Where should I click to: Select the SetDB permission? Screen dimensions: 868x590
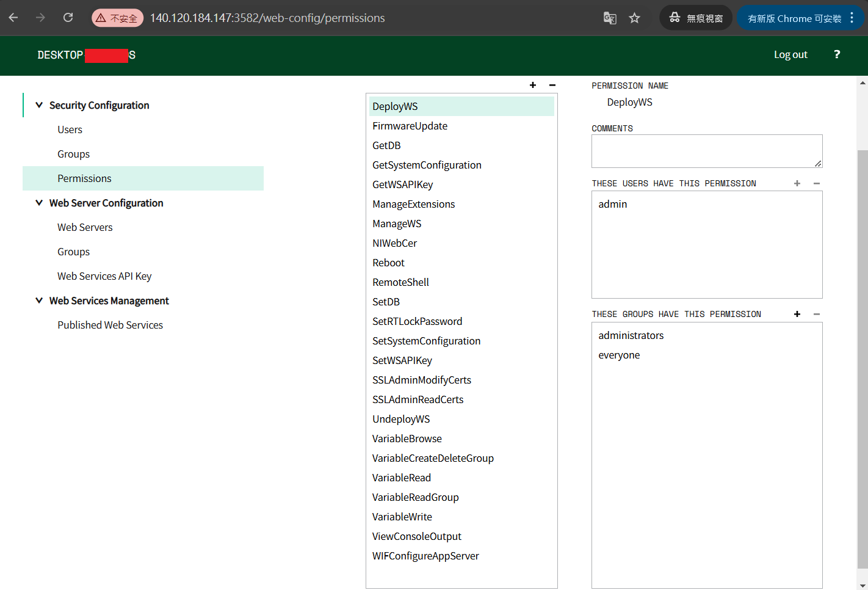[x=461, y=302]
